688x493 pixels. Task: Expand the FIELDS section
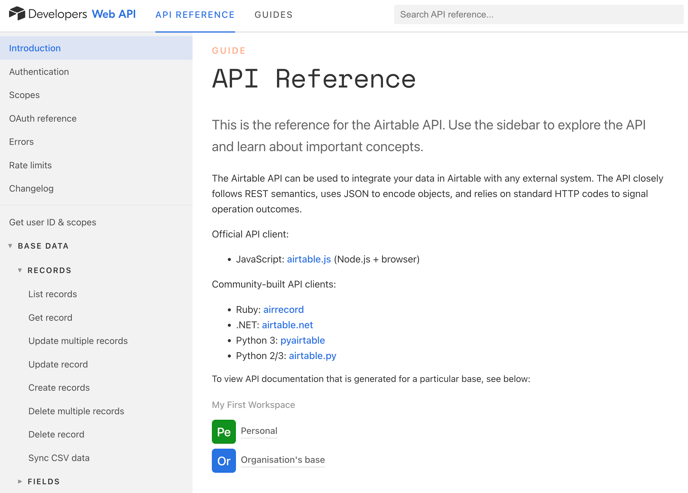click(20, 481)
